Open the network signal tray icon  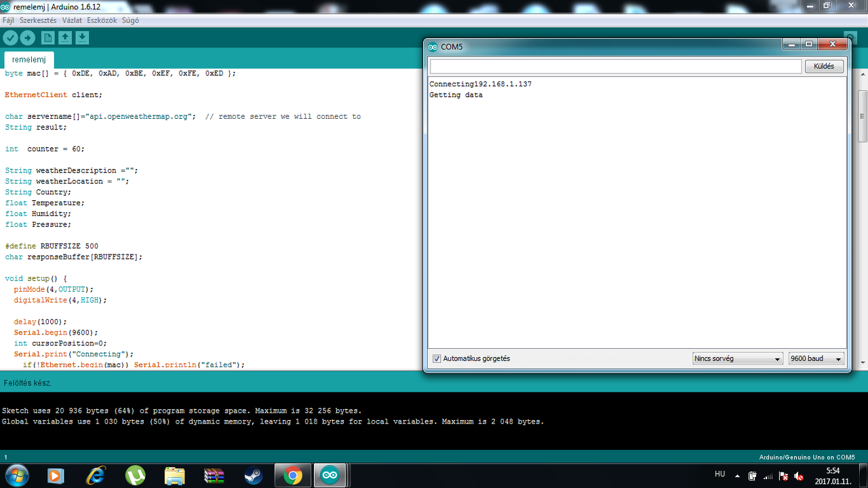click(768, 476)
